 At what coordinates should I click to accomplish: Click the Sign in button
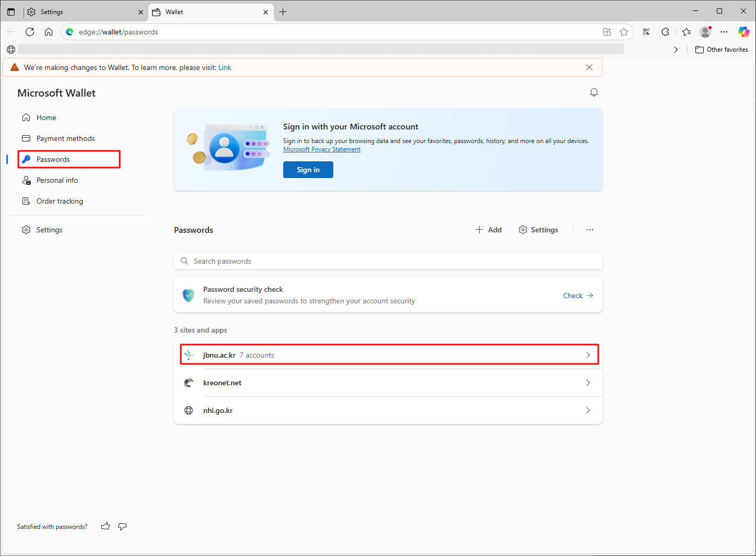[x=308, y=170]
